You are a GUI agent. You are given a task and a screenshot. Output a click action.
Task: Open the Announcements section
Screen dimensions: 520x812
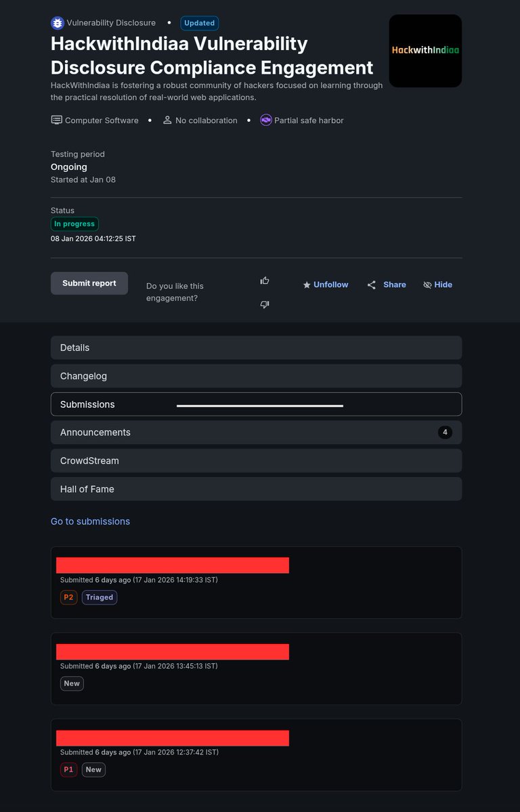pyautogui.click(x=256, y=432)
